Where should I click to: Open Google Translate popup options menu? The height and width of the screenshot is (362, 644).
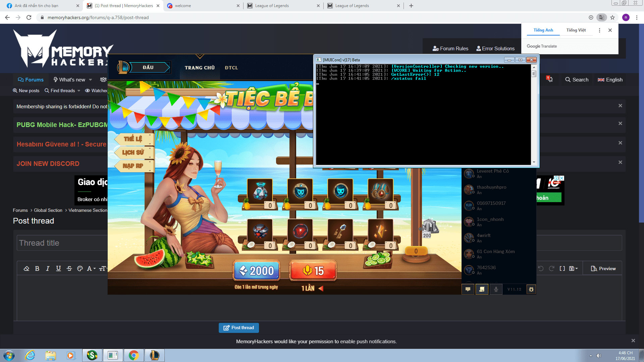[599, 30]
